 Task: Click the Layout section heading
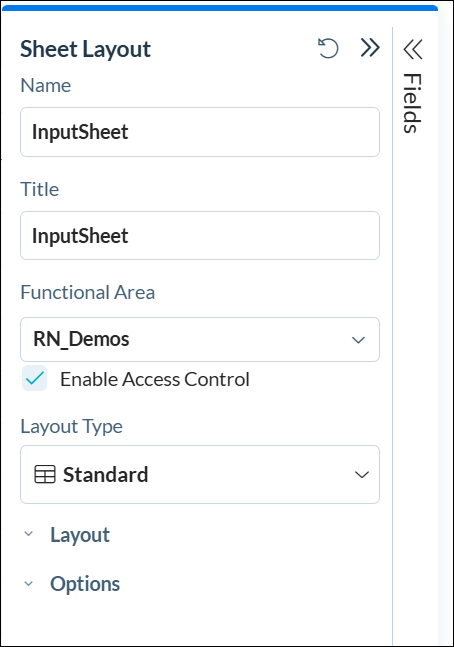click(80, 535)
